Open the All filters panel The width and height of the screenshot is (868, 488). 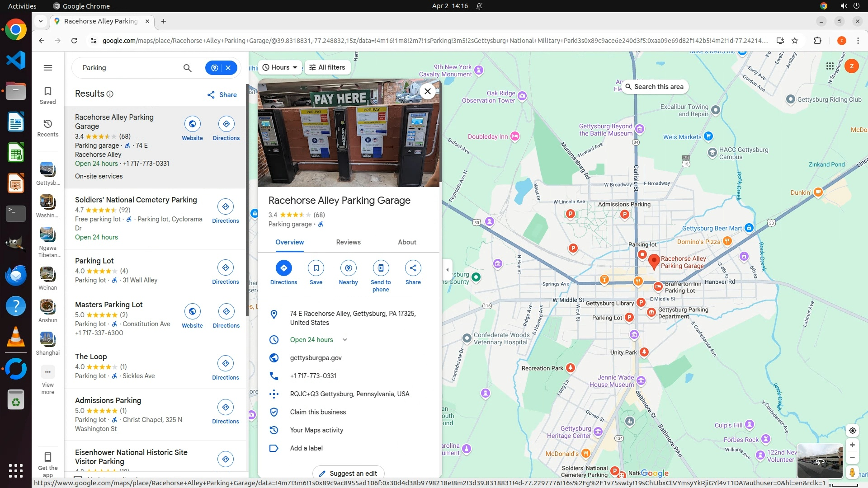[327, 67]
